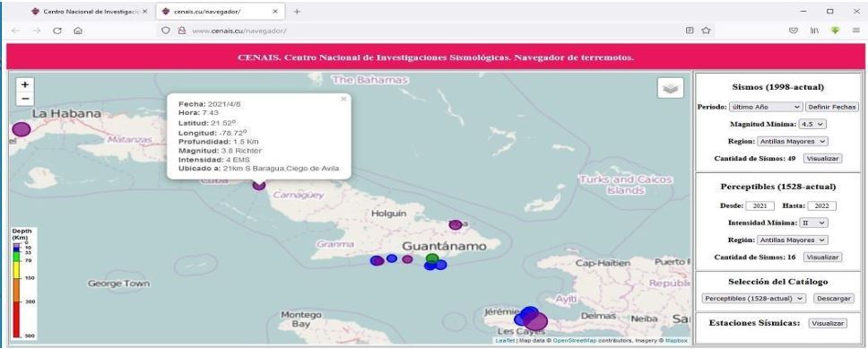Click Visualizar for Estaciones Sísmicas

click(x=827, y=323)
